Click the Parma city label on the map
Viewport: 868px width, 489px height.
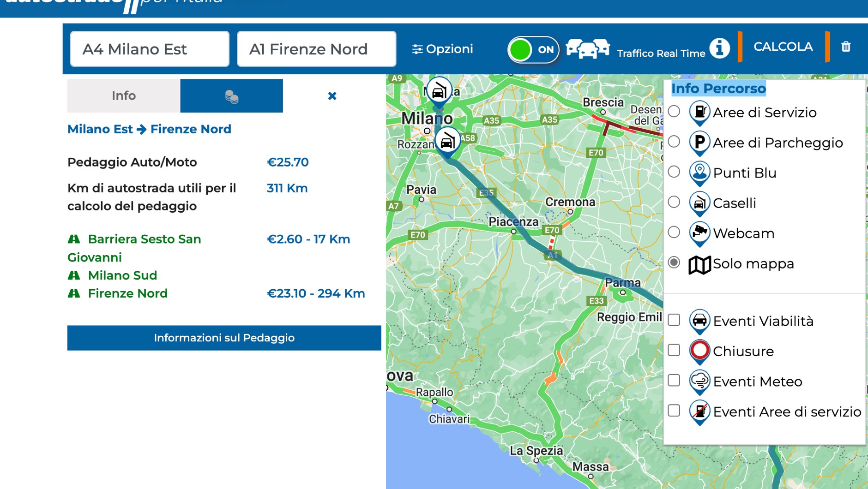point(623,283)
